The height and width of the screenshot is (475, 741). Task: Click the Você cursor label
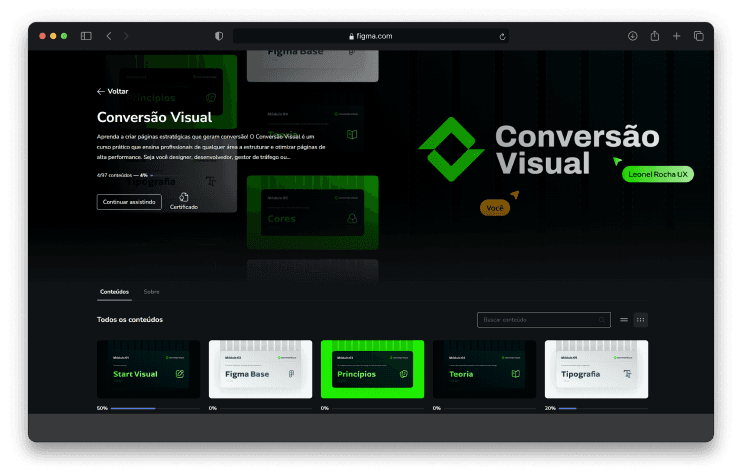point(495,208)
